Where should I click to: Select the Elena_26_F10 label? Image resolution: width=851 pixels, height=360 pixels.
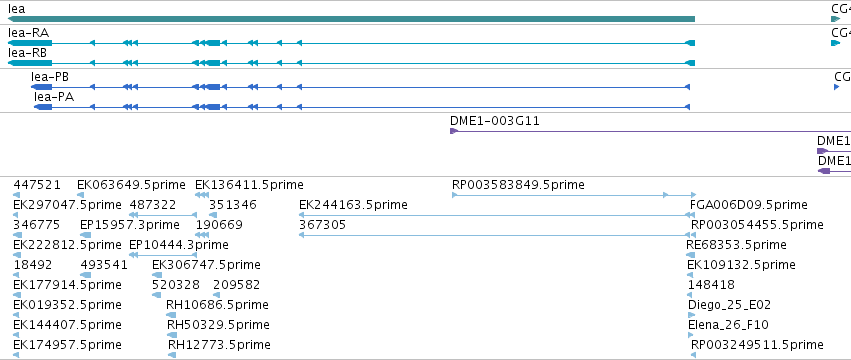point(728,325)
